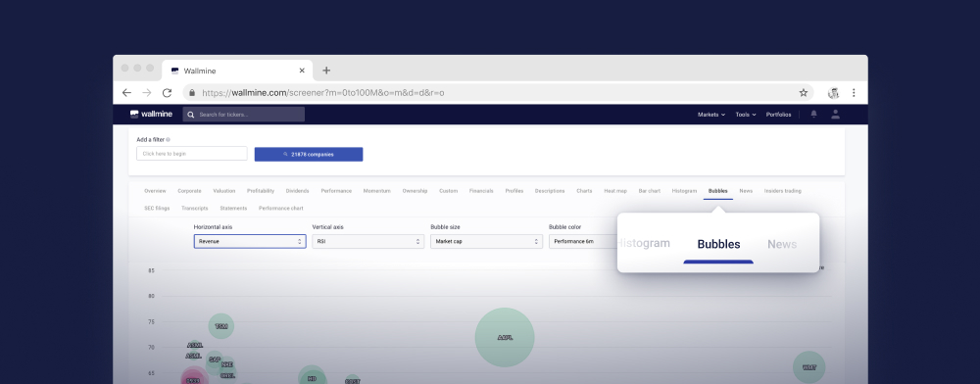The image size is (980, 384).
Task: Click the AAPL bubble
Action: coord(505,337)
